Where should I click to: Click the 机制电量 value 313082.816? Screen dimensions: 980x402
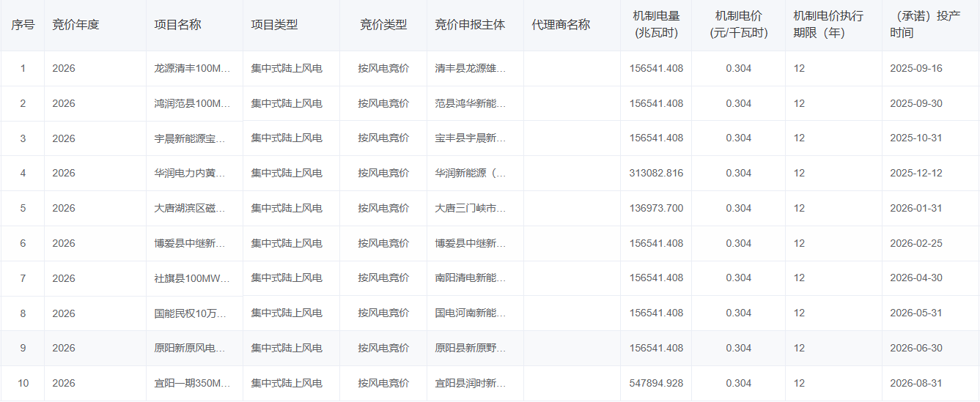[x=656, y=174]
